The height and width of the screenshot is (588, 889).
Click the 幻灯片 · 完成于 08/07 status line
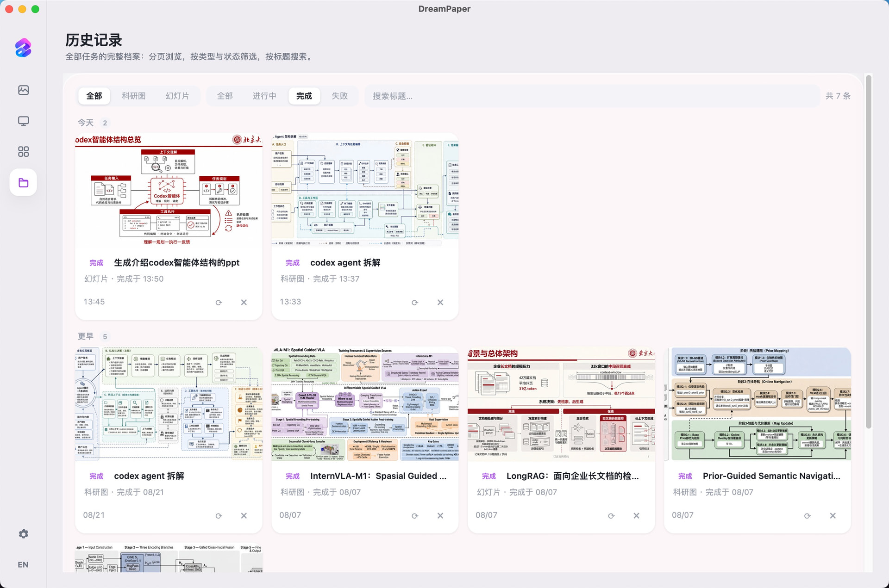[x=517, y=492]
